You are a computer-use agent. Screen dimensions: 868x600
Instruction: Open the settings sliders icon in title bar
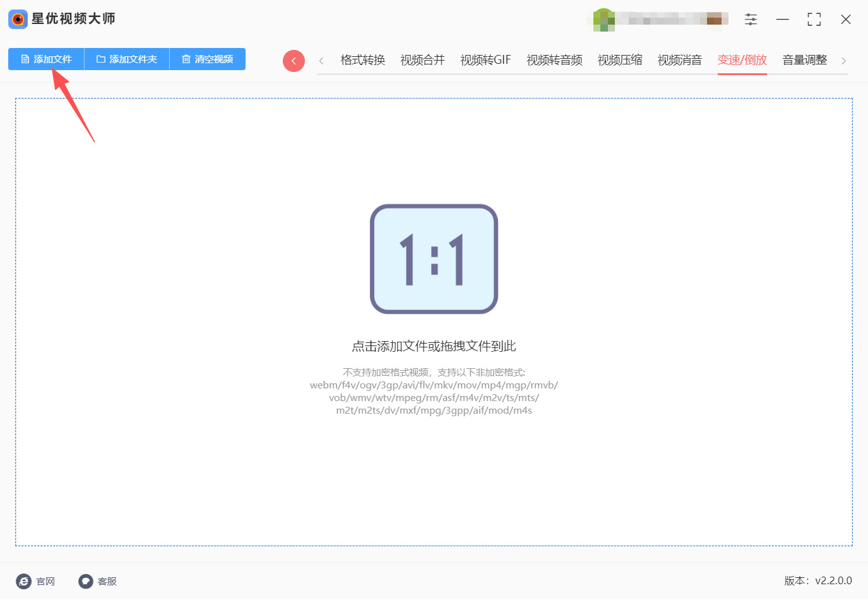coord(751,20)
